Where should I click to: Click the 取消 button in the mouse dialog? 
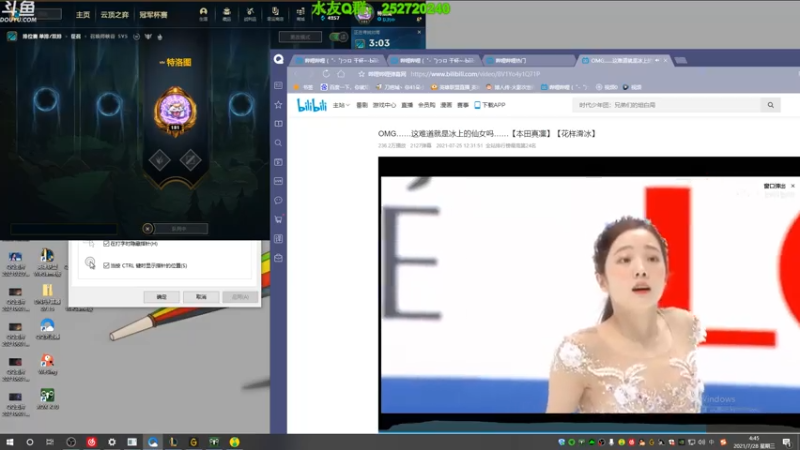pyautogui.click(x=201, y=297)
